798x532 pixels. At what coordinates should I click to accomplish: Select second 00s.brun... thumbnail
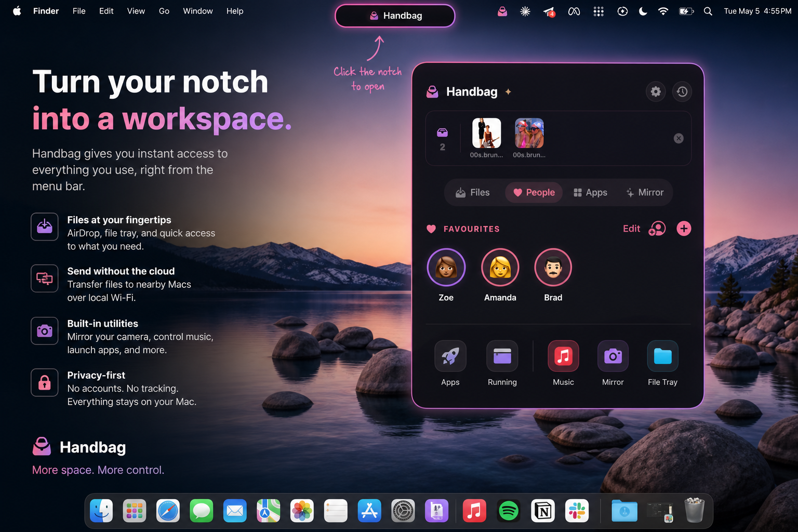(x=529, y=134)
